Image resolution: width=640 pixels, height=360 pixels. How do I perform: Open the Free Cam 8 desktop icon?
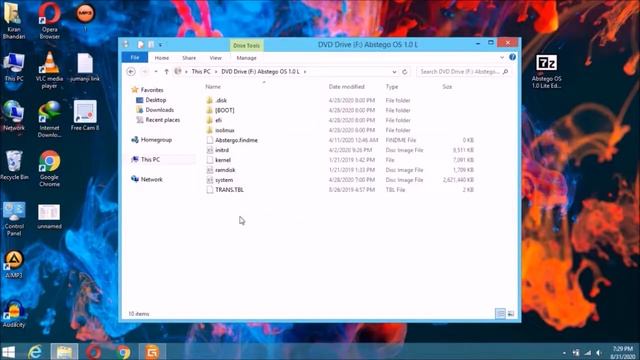(x=85, y=116)
